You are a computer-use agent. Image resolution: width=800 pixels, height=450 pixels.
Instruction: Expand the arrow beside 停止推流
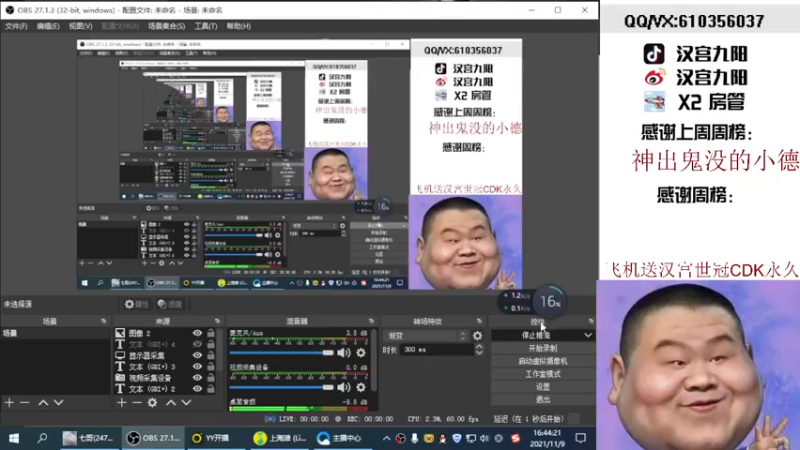coord(588,335)
